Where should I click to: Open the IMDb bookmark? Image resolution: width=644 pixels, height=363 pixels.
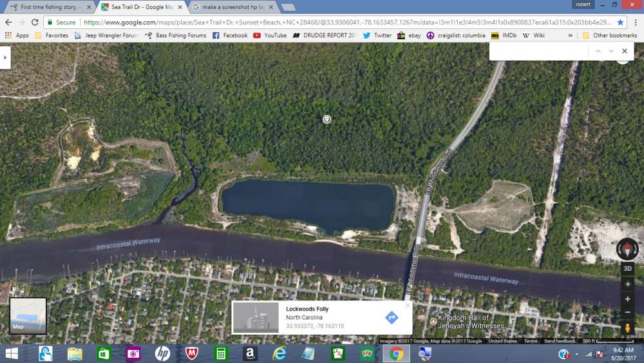coord(504,35)
